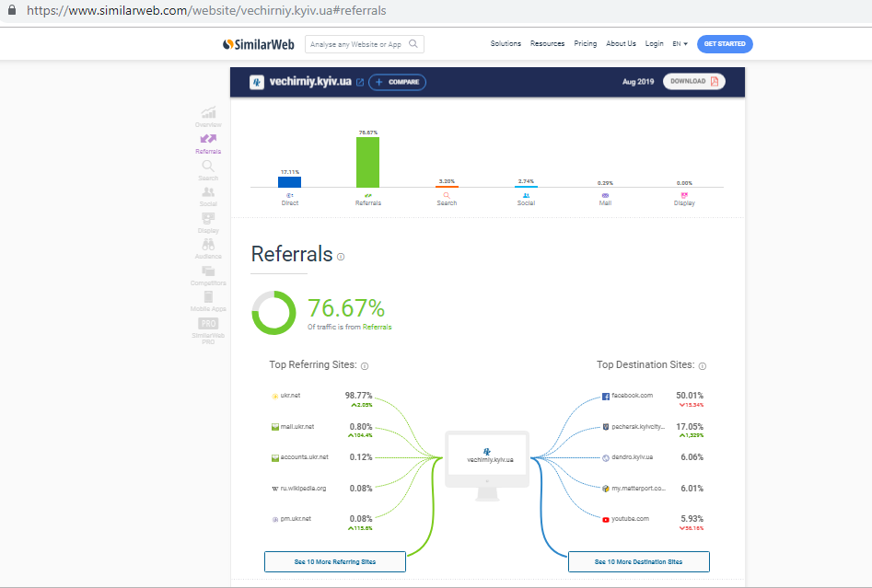
Task: Open Competitors sidebar icon
Action: pos(208,272)
